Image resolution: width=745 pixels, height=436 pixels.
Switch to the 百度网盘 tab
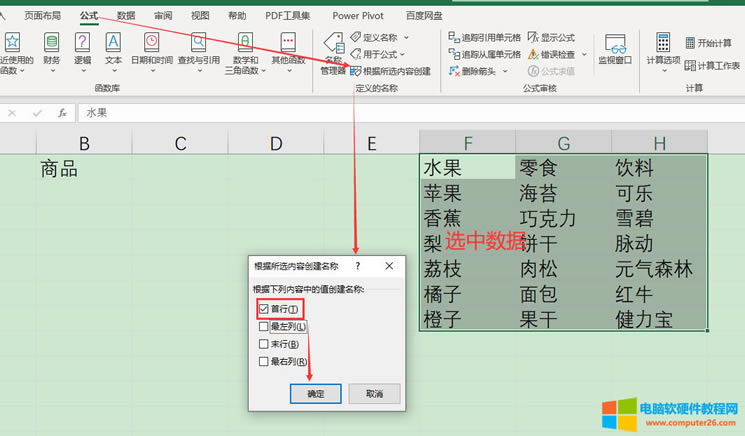point(424,16)
